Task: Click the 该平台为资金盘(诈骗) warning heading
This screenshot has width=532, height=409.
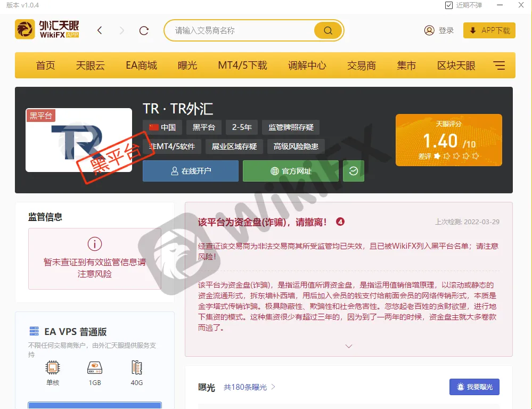Action: (x=262, y=222)
